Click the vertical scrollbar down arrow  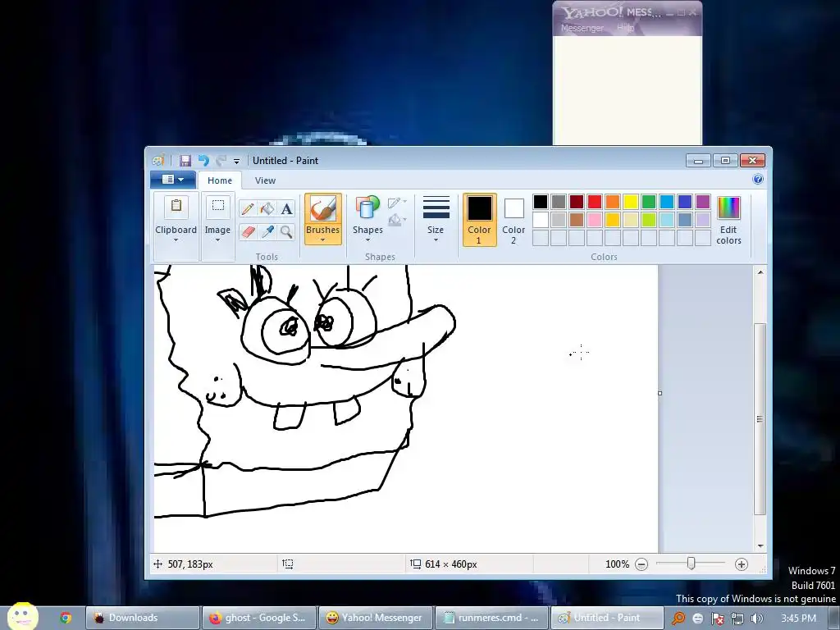[760, 546]
